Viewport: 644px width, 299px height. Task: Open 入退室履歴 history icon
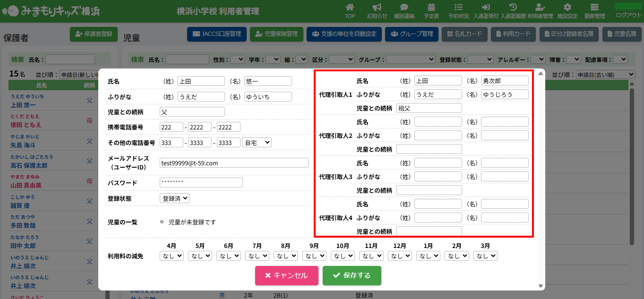513,8
